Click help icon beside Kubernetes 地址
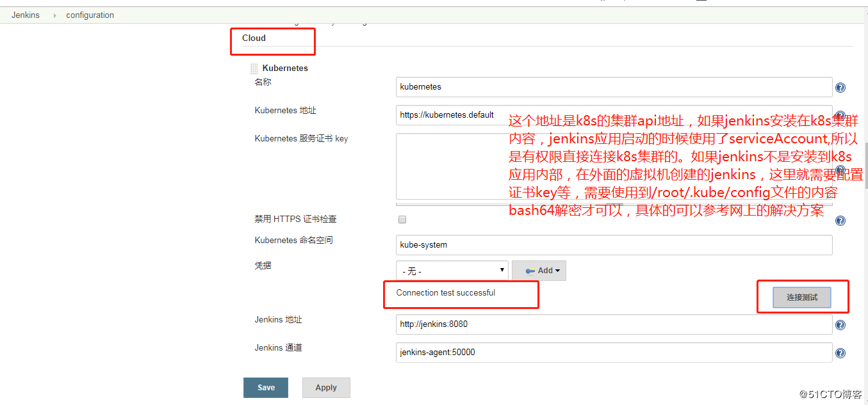868x405 pixels. coord(840,115)
